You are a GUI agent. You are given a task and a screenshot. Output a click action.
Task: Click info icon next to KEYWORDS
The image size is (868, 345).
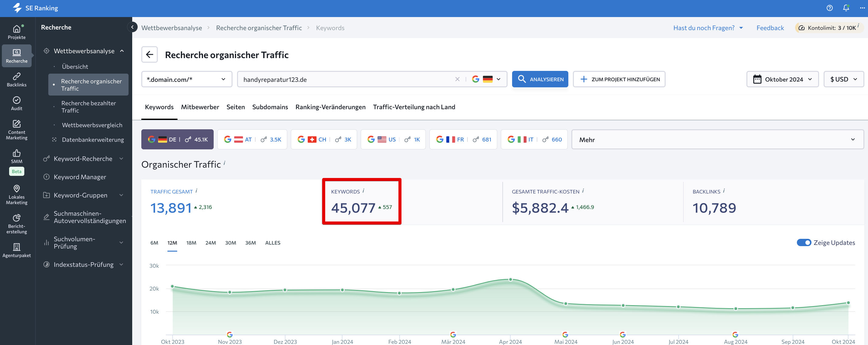pyautogui.click(x=363, y=190)
